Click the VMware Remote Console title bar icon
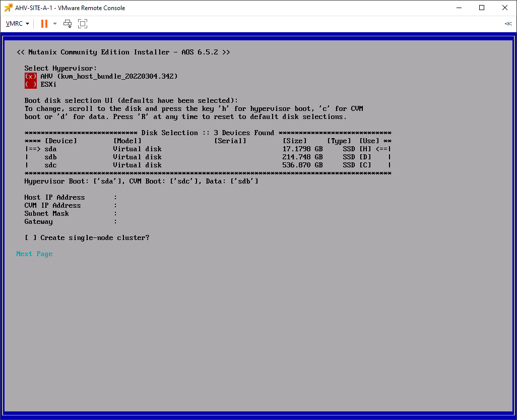517x420 pixels. click(8, 8)
